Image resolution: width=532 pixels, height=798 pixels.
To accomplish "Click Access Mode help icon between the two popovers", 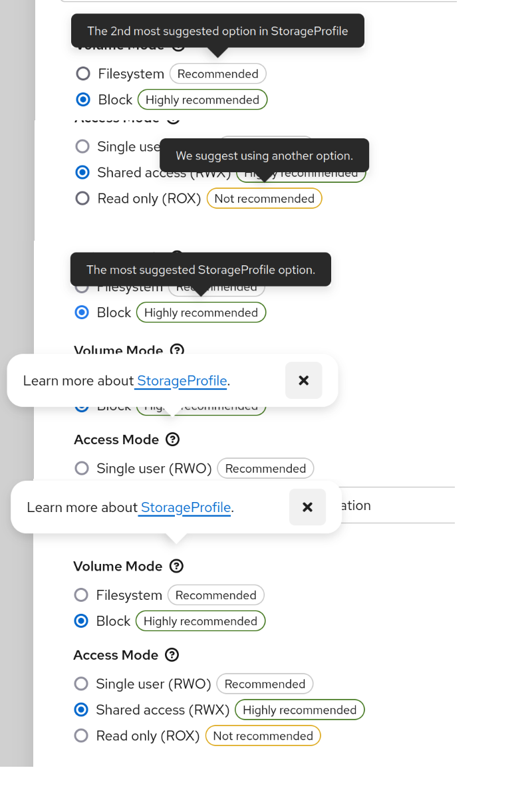I will click(172, 440).
